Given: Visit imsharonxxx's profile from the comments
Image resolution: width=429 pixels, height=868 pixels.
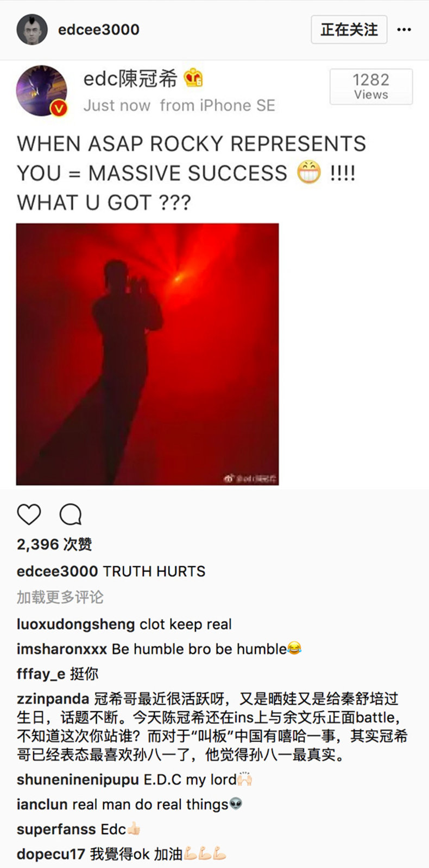Looking at the screenshot, I should (x=62, y=649).
